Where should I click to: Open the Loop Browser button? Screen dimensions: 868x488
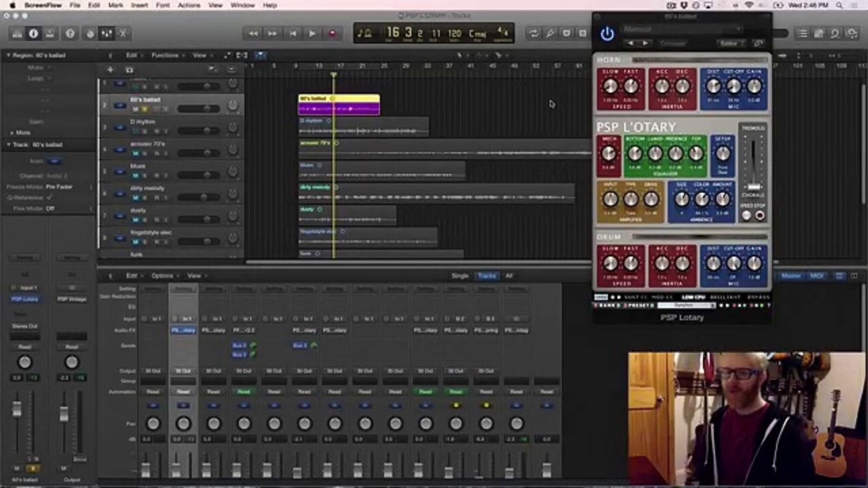[x=835, y=33]
